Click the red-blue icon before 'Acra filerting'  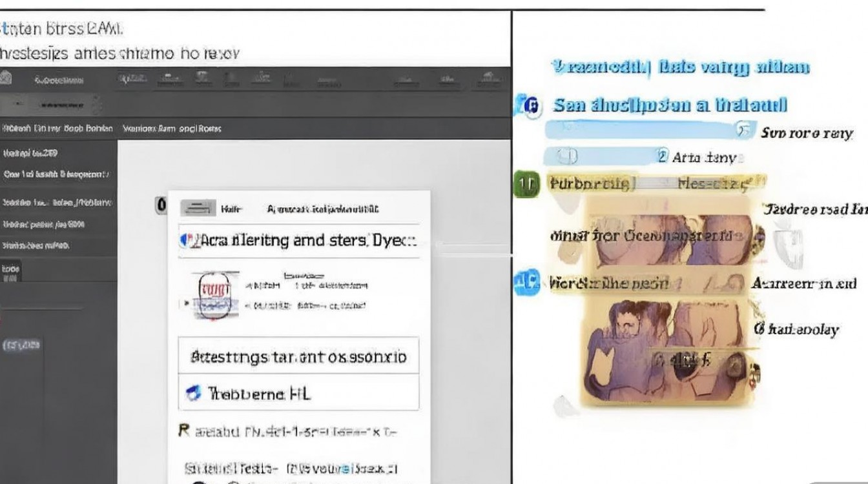point(187,241)
